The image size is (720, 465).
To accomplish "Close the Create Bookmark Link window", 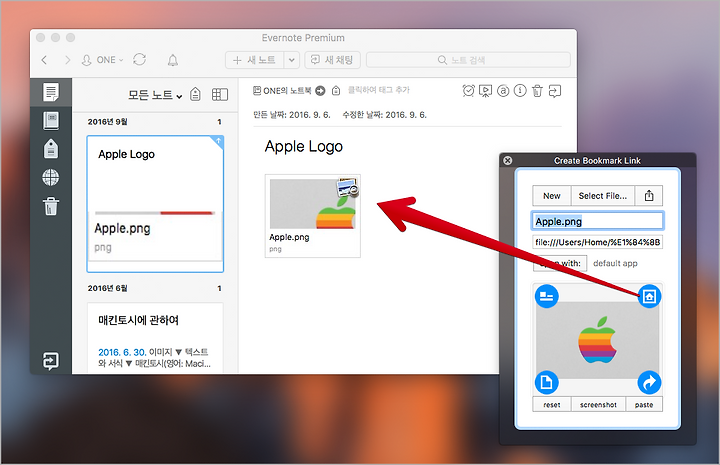I will click(507, 161).
